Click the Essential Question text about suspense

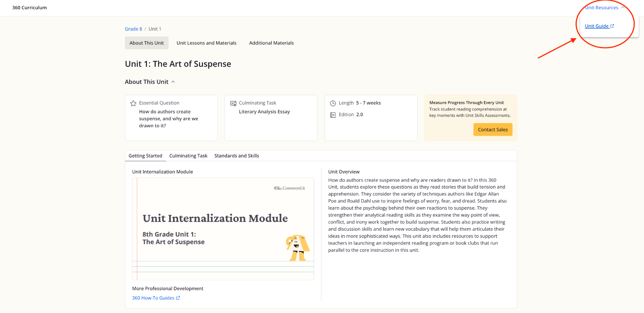[168, 119]
